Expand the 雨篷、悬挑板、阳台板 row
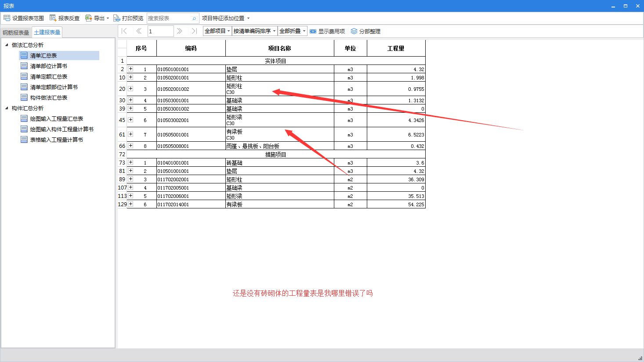This screenshot has width=644, height=362. click(130, 146)
